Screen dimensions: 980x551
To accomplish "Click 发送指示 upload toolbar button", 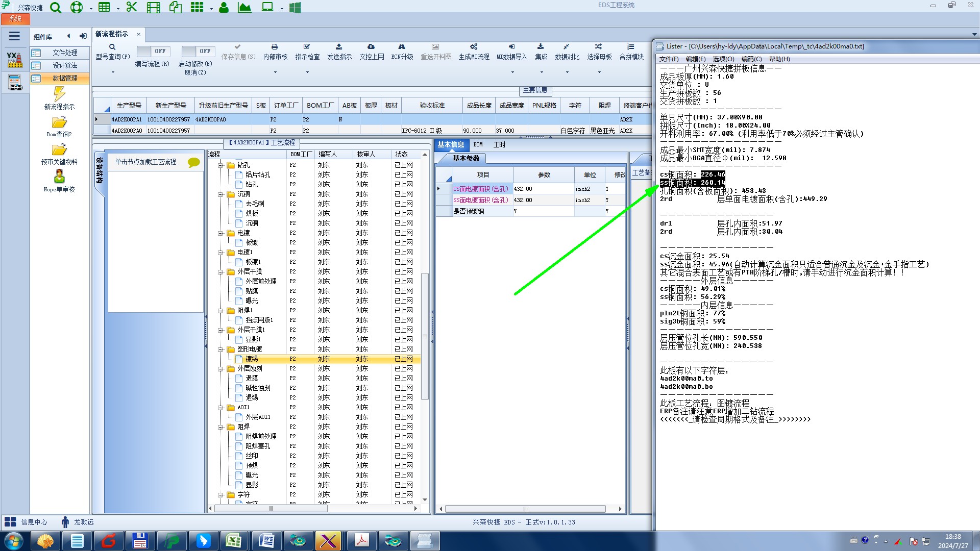I will [339, 52].
